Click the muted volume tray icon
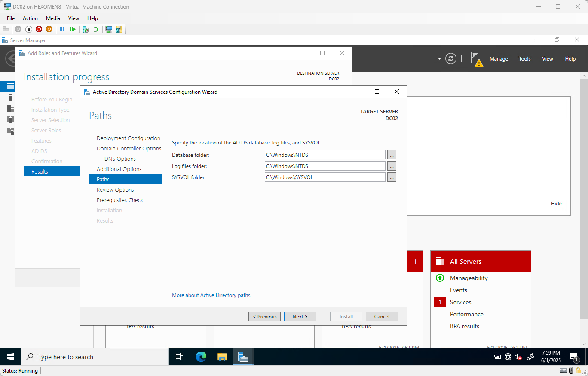This screenshot has width=588, height=376. [518, 357]
